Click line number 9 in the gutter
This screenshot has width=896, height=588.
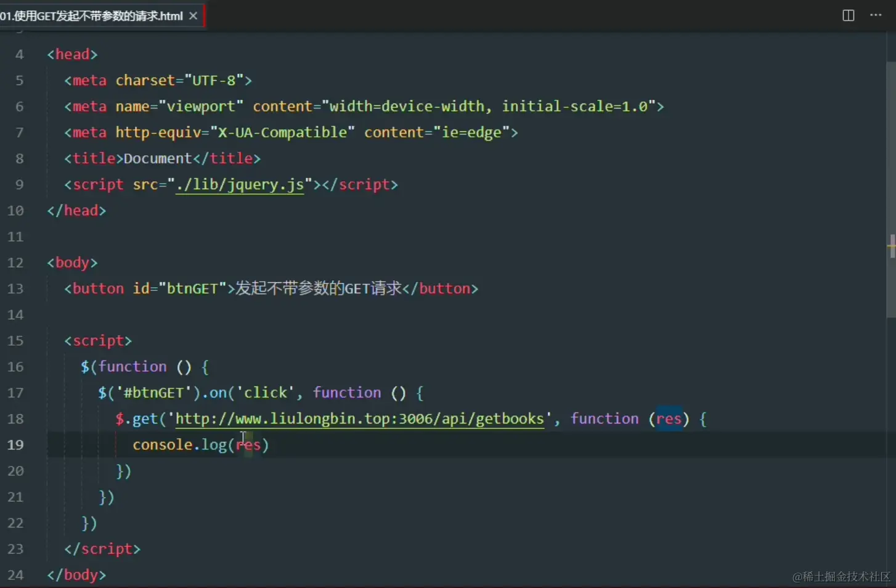[x=19, y=185]
